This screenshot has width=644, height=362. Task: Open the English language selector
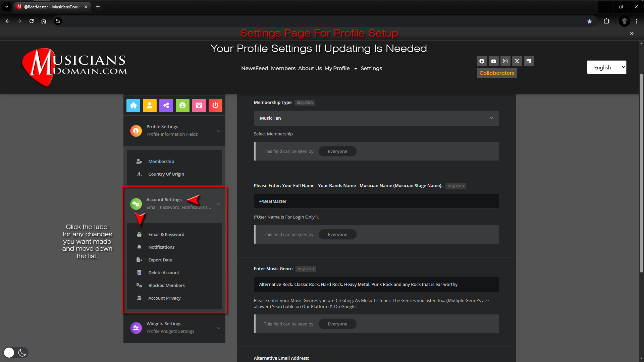point(606,67)
